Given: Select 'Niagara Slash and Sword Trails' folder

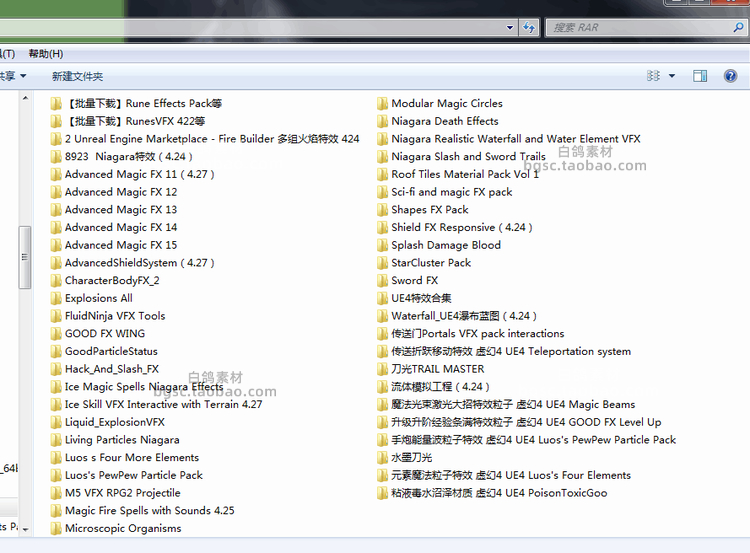Looking at the screenshot, I should pos(468,156).
